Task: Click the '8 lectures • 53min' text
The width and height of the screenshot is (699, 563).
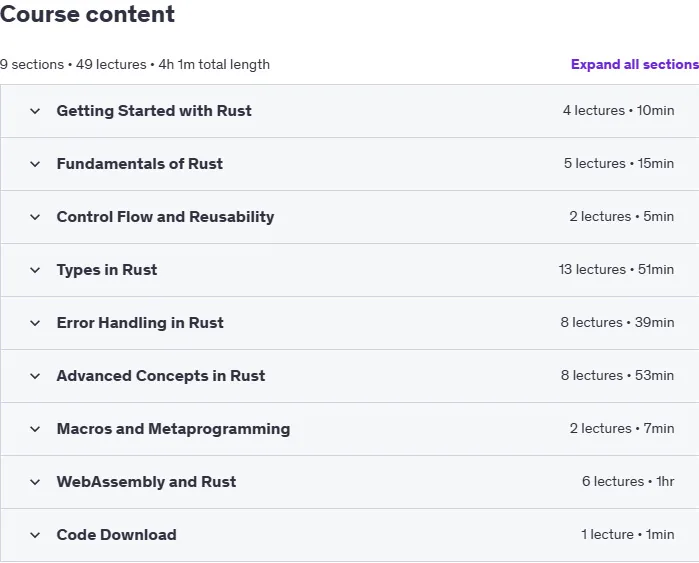Action: tap(617, 375)
